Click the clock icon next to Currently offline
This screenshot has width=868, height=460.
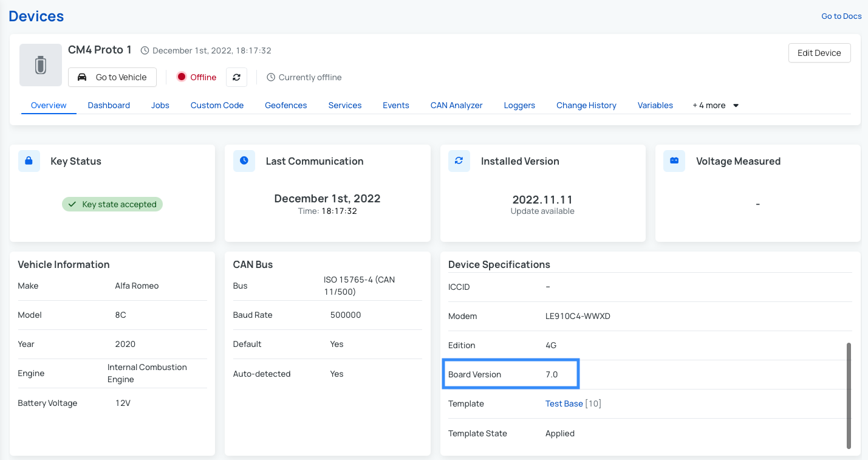click(271, 77)
